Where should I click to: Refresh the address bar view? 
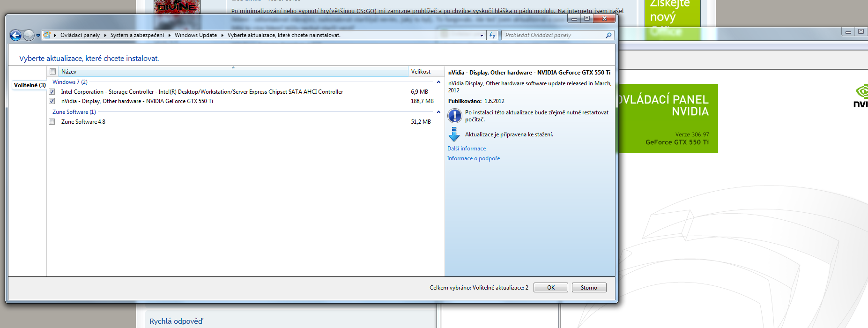click(x=492, y=35)
